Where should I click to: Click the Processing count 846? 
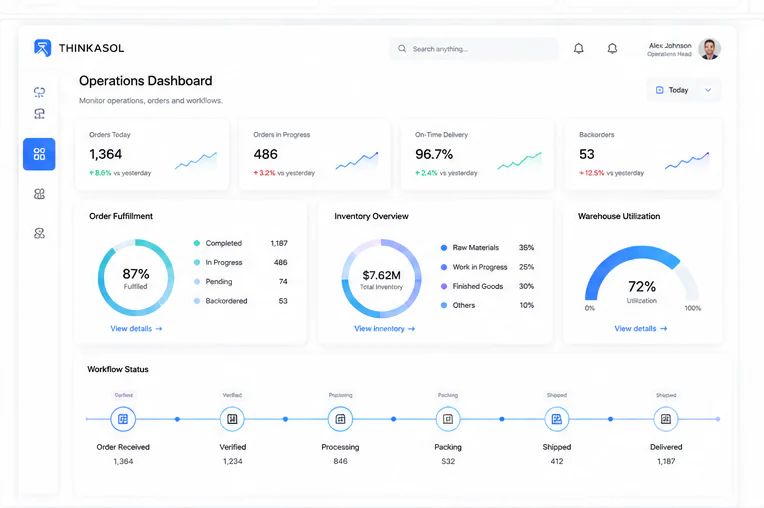click(x=340, y=461)
